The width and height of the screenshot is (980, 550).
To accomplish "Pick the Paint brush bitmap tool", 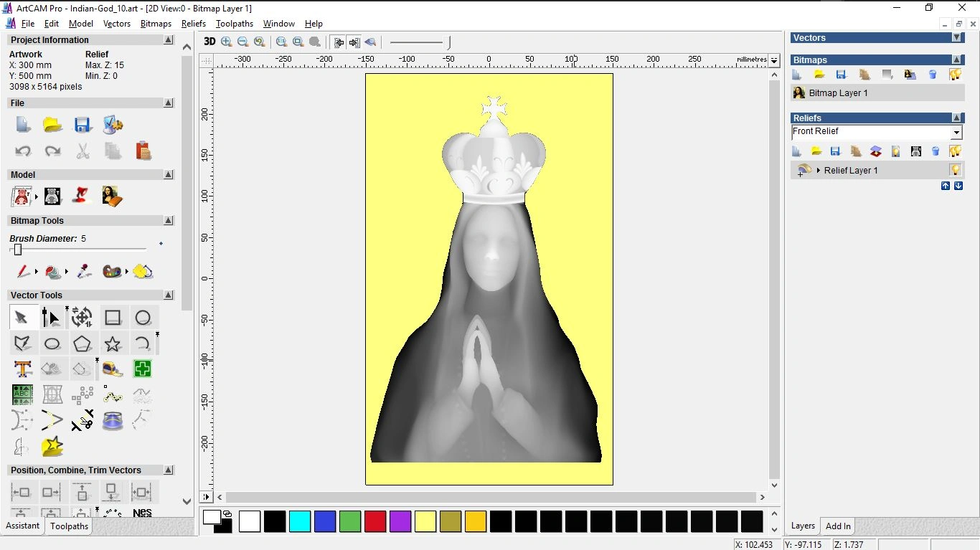I will [x=23, y=272].
